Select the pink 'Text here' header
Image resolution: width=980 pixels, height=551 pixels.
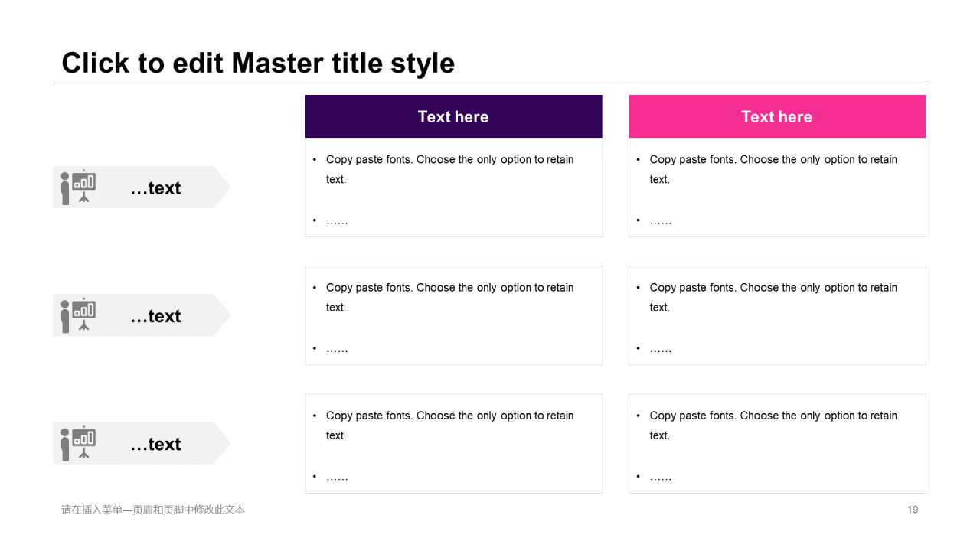pos(777,116)
